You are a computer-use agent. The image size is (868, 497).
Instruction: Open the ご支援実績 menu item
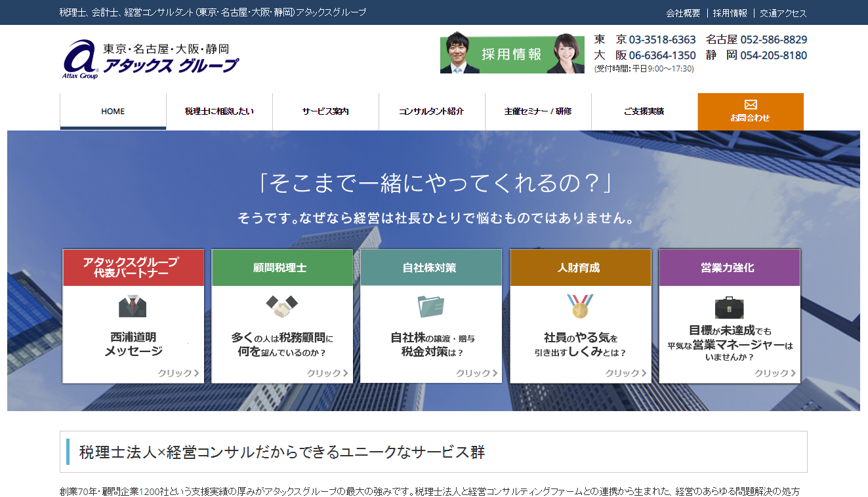(644, 111)
